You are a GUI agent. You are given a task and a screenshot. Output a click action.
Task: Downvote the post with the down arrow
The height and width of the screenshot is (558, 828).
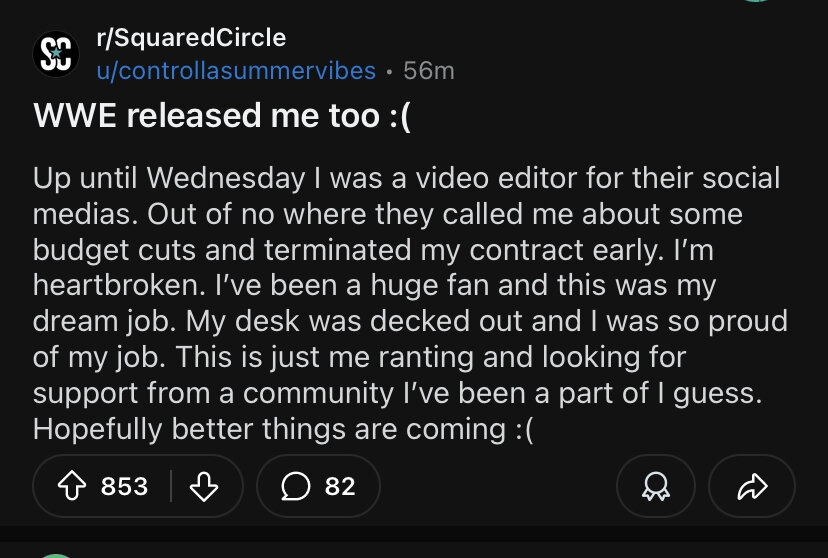(203, 486)
